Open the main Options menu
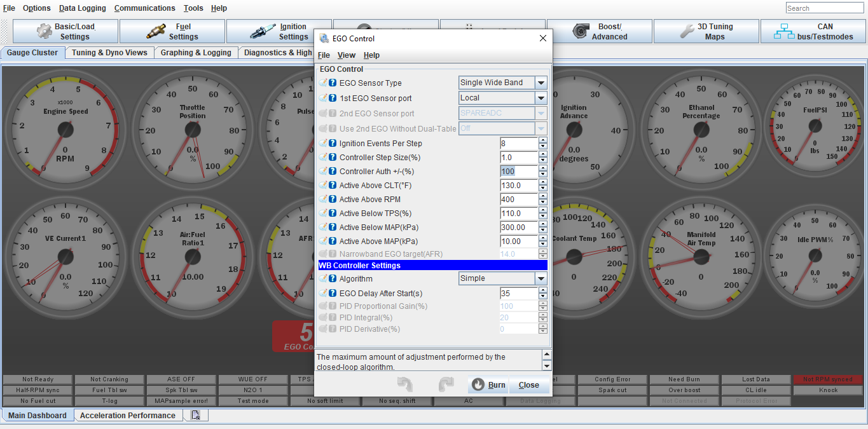 (37, 8)
